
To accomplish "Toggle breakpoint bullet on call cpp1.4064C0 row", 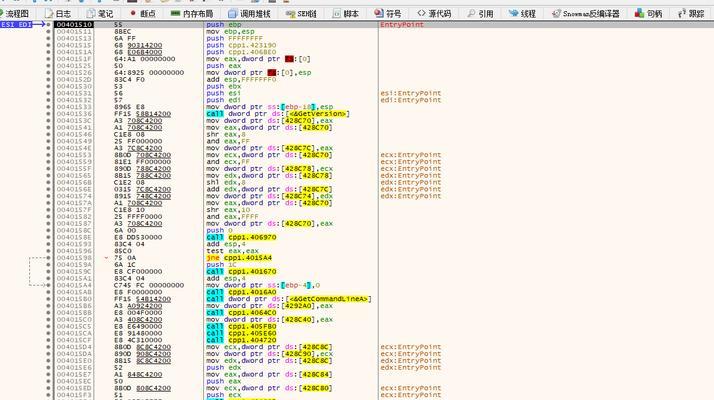I will [x=48, y=313].
